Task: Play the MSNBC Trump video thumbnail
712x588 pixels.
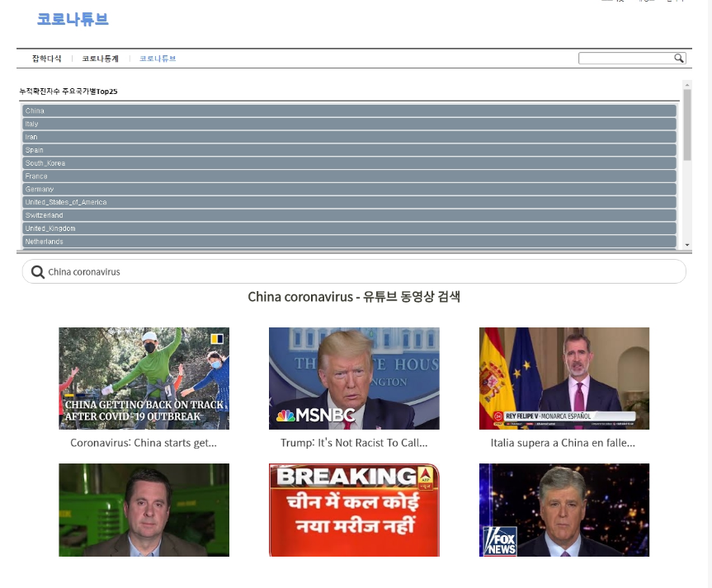Action: click(x=354, y=379)
